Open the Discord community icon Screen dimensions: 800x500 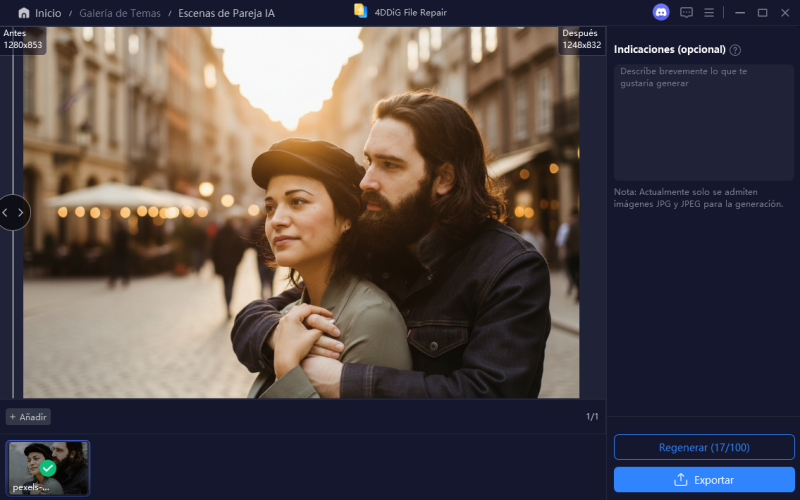(660, 12)
